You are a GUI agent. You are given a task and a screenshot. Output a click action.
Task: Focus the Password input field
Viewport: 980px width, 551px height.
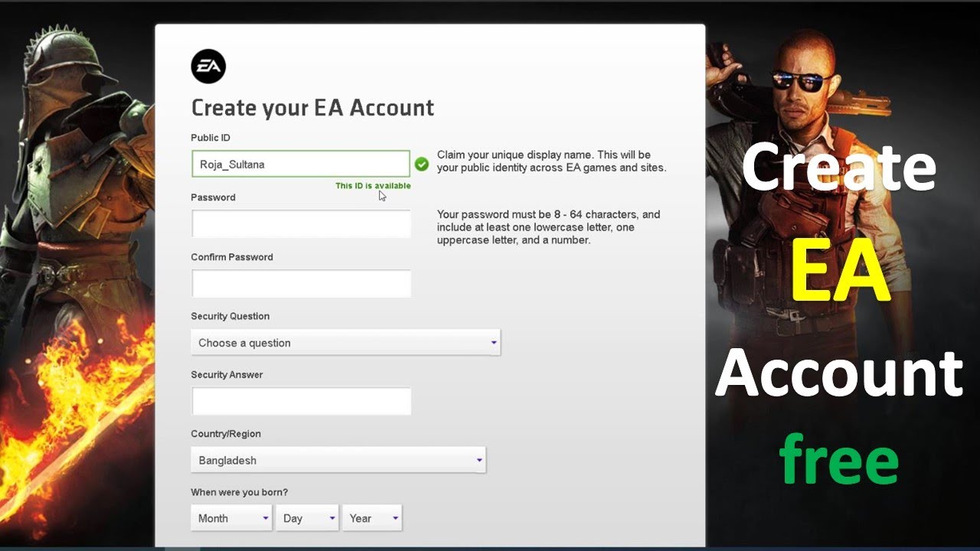(301, 223)
